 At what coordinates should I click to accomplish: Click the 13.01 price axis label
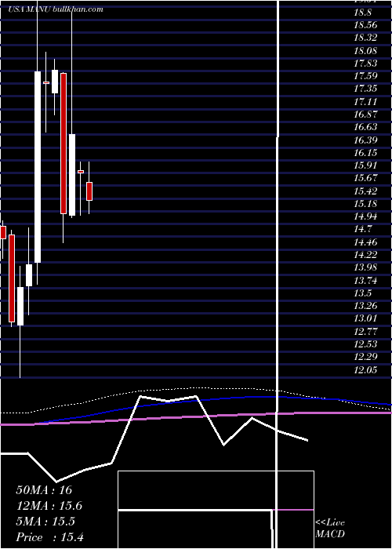(x=365, y=318)
